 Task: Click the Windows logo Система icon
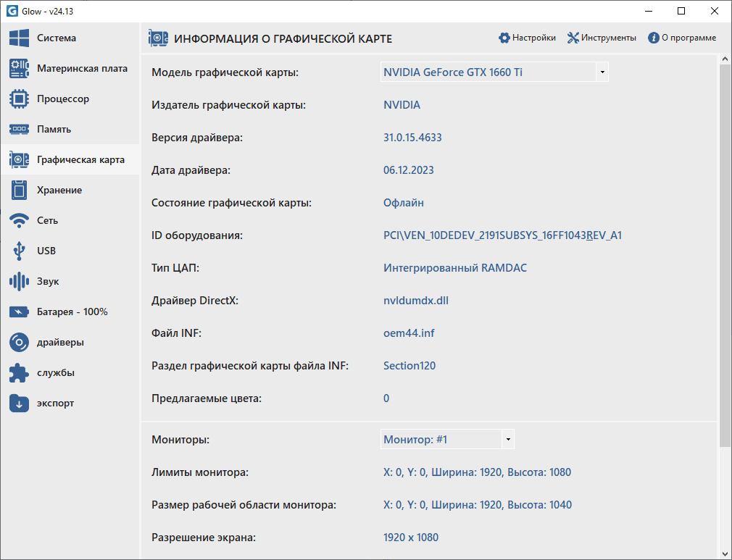pos(19,38)
